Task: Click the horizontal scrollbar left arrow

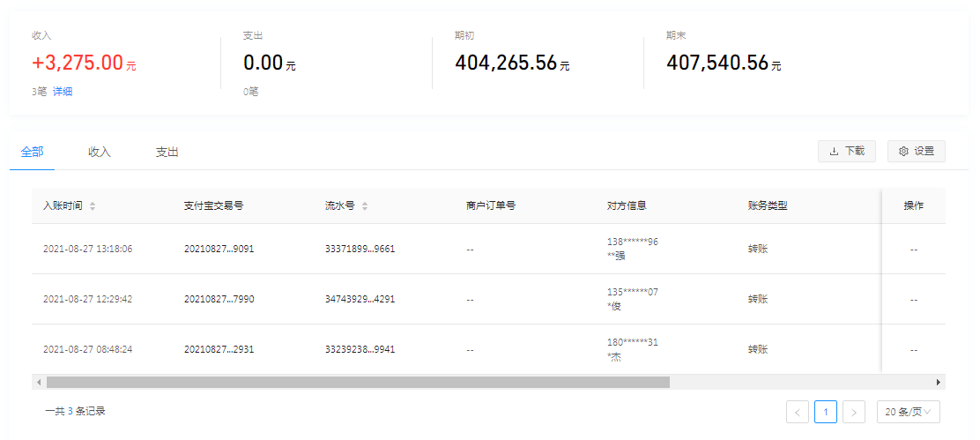Action: click(38, 382)
